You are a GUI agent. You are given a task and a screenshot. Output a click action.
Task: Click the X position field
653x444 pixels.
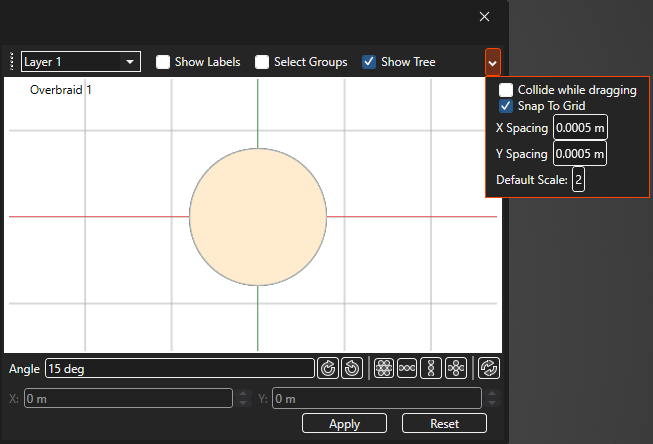click(128, 398)
